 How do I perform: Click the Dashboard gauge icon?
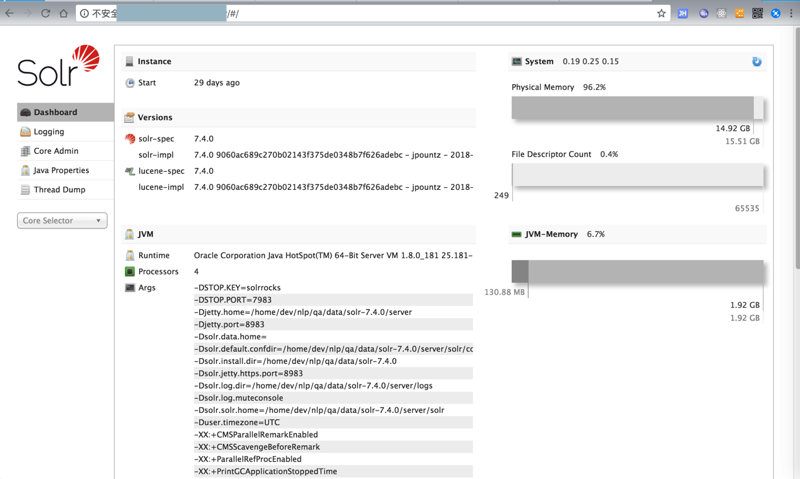[25, 112]
